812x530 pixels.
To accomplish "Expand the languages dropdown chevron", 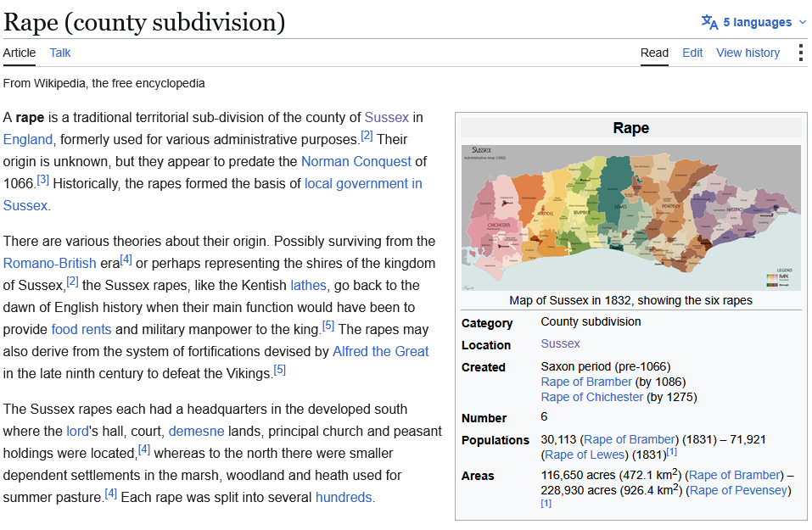I will 802,22.
